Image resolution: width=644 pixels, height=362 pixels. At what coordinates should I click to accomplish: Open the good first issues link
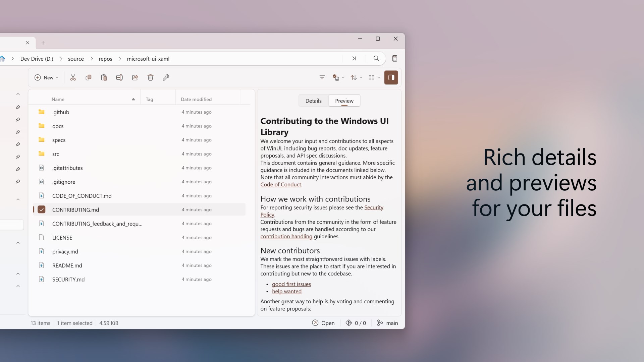pyautogui.click(x=291, y=284)
